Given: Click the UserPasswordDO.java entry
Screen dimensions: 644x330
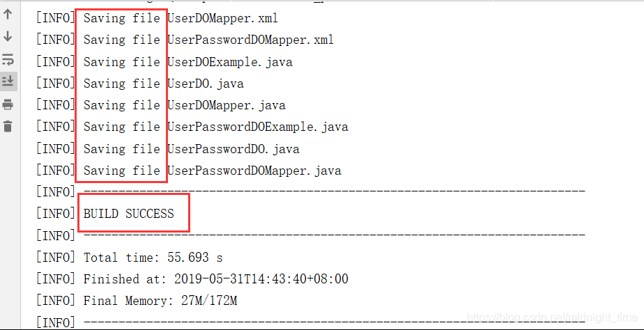Looking at the screenshot, I should (x=233, y=148).
